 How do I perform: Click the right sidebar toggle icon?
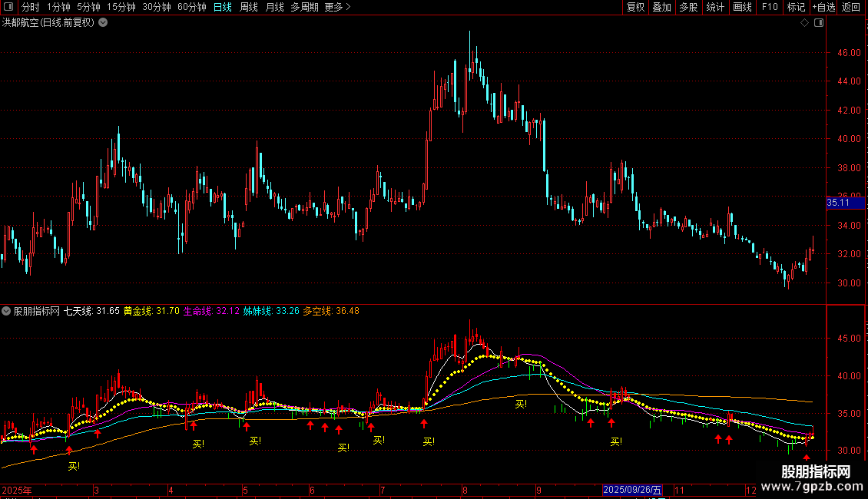point(819,23)
